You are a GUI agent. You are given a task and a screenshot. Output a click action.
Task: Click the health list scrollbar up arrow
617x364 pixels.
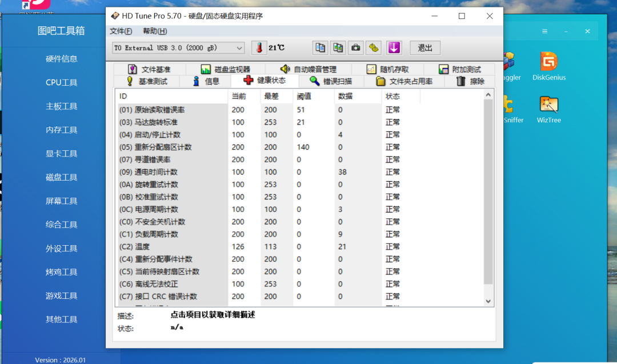pos(488,95)
